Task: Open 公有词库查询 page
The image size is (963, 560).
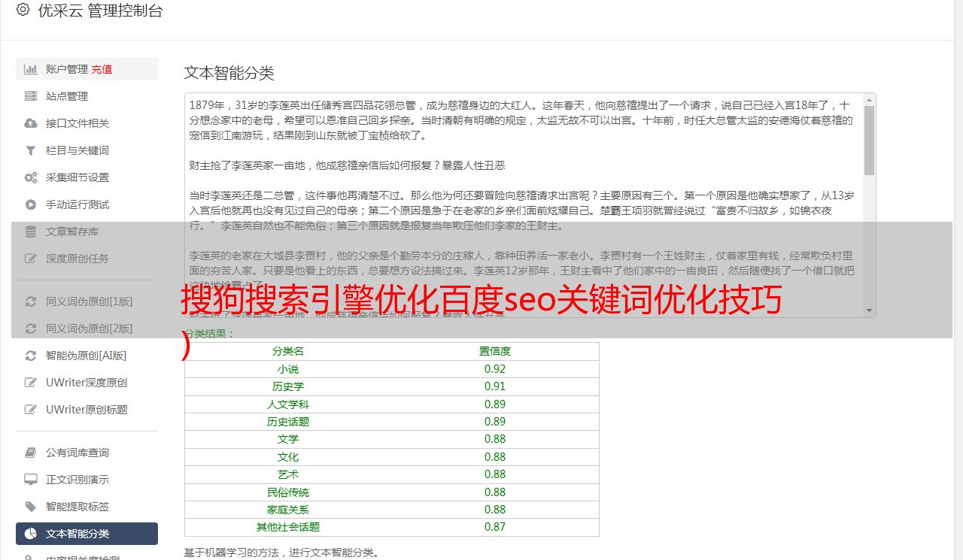Action: click(x=87, y=453)
